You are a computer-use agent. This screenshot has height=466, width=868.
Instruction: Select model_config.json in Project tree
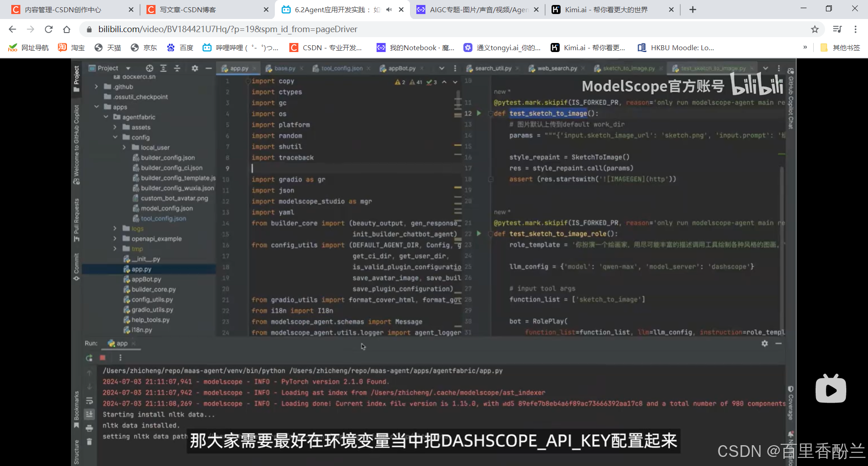167,209
